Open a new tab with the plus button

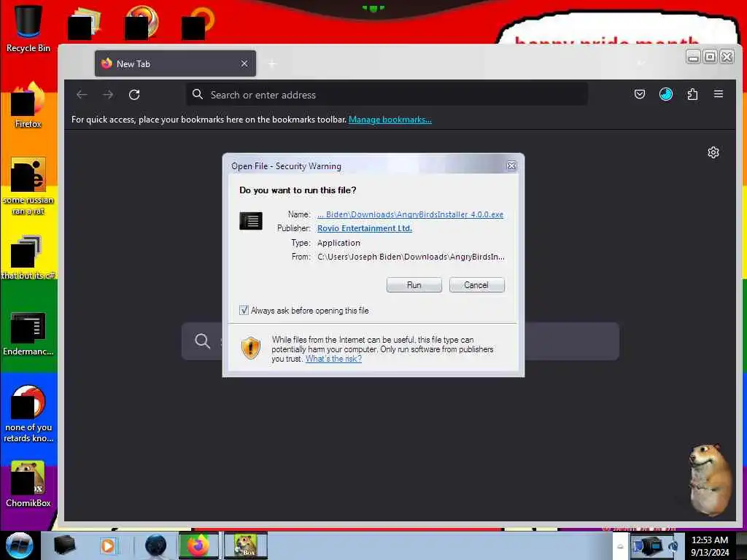[x=272, y=64]
